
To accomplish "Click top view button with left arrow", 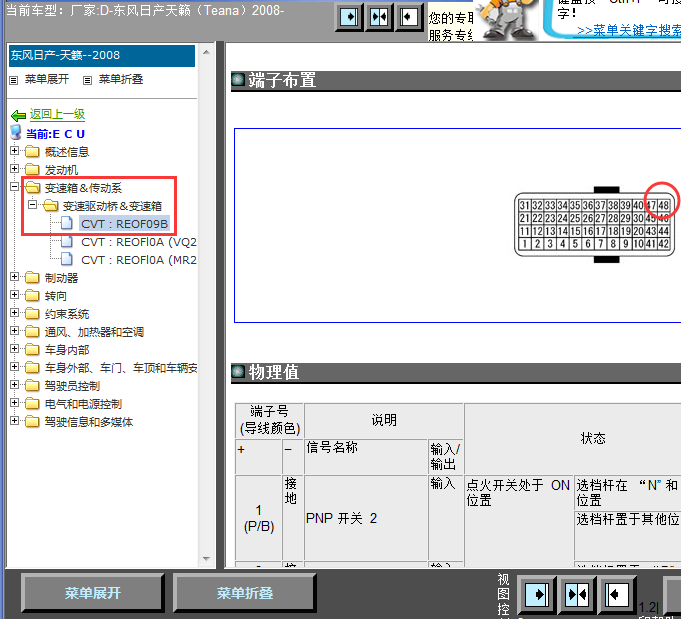I will pos(408,17).
